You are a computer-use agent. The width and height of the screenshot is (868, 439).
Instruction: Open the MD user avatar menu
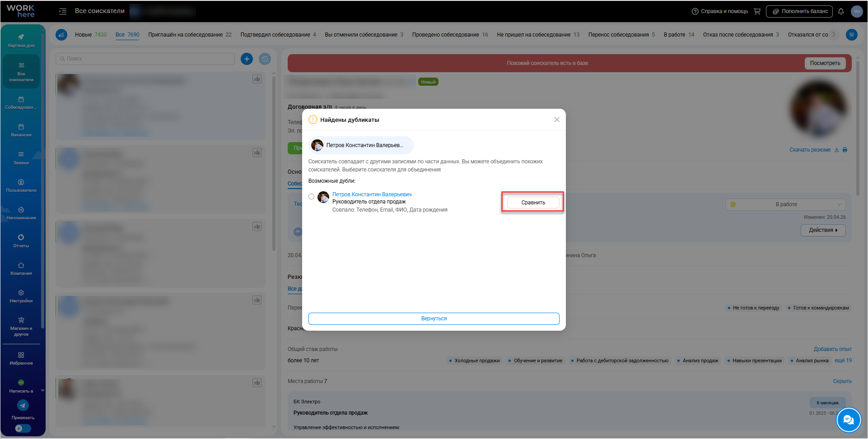pos(857,11)
